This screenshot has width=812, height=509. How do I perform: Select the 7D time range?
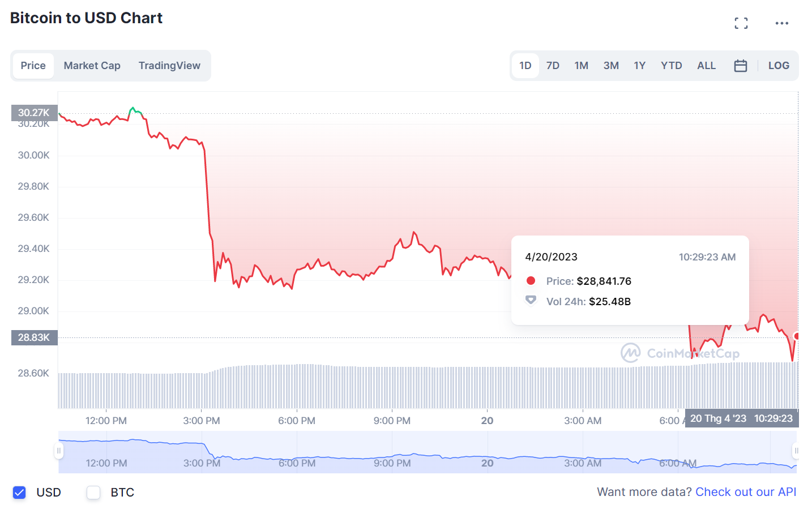pyautogui.click(x=553, y=66)
